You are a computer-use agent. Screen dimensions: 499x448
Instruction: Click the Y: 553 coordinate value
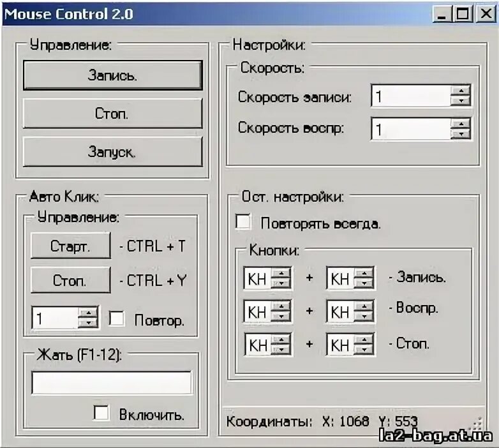click(x=398, y=421)
